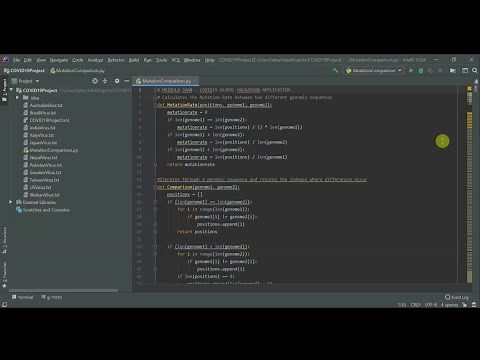The height and width of the screenshot is (360, 480).
Task: Open the File menu
Action: point(16,60)
